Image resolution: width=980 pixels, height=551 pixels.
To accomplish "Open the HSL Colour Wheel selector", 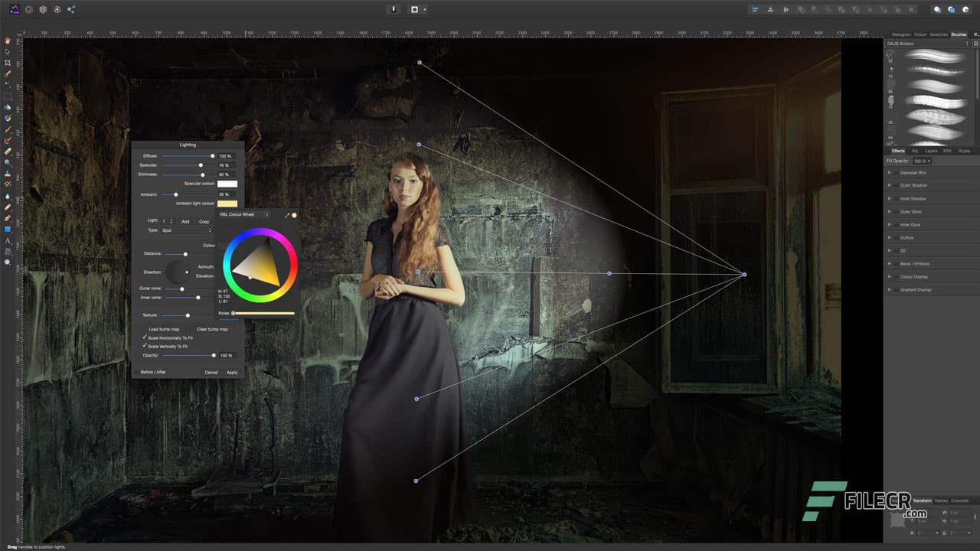I will 241,215.
